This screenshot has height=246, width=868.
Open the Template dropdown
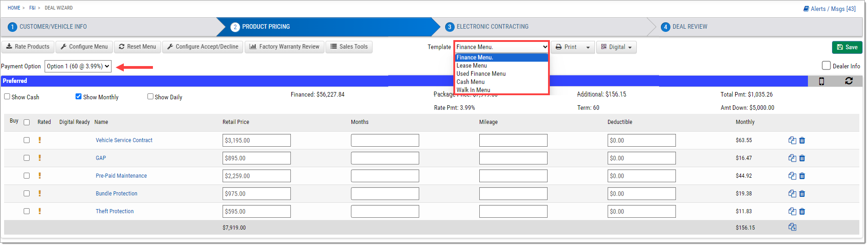502,47
